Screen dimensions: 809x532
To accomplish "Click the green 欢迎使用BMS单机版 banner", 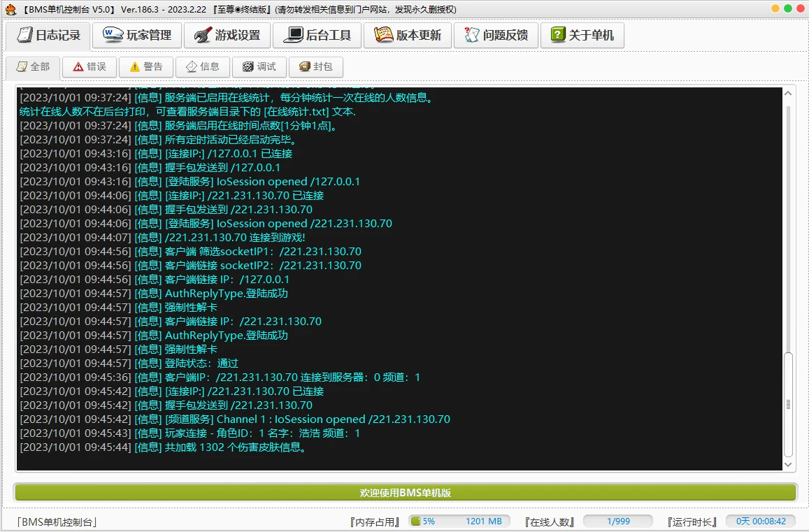I will click(405, 493).
